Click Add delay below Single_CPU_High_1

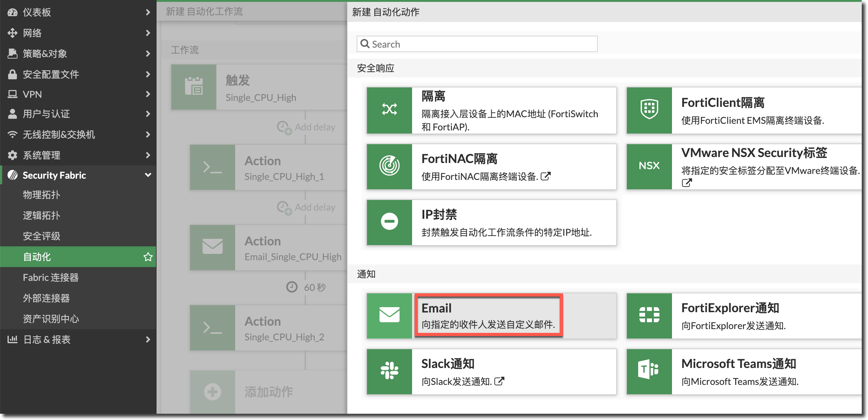point(306,207)
